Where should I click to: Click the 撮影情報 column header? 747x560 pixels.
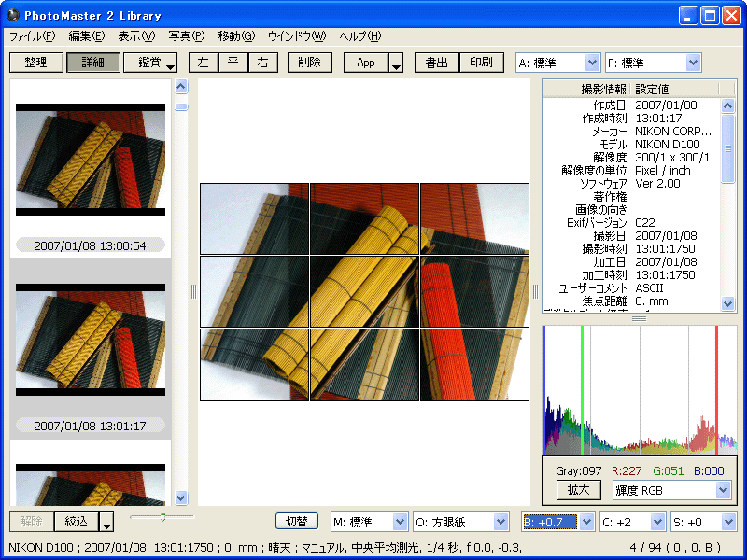(x=587, y=89)
